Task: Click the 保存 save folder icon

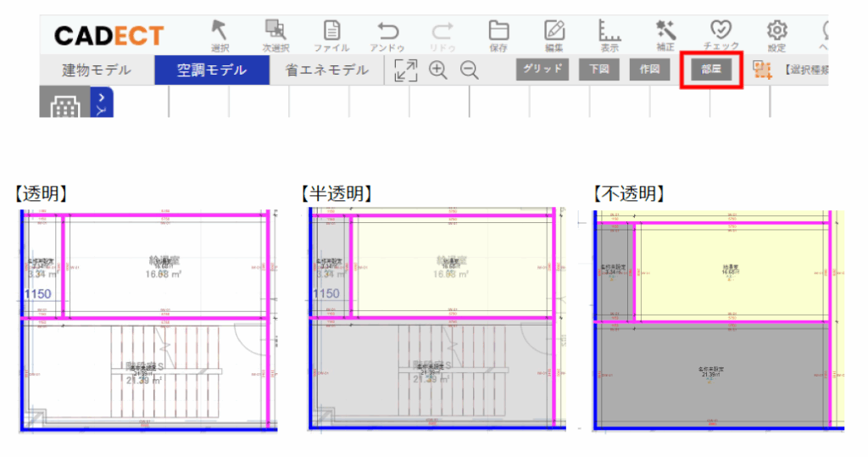Action: coord(498,32)
